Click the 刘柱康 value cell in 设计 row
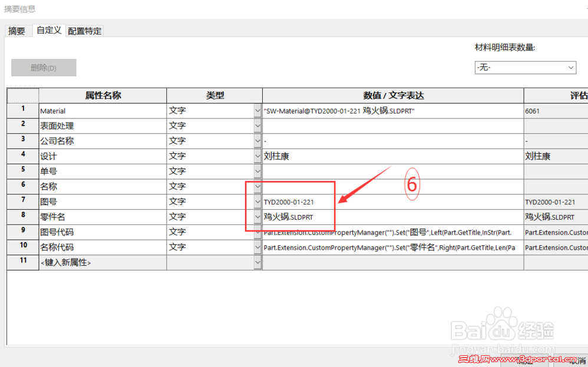This screenshot has width=588, height=367. 393,156
